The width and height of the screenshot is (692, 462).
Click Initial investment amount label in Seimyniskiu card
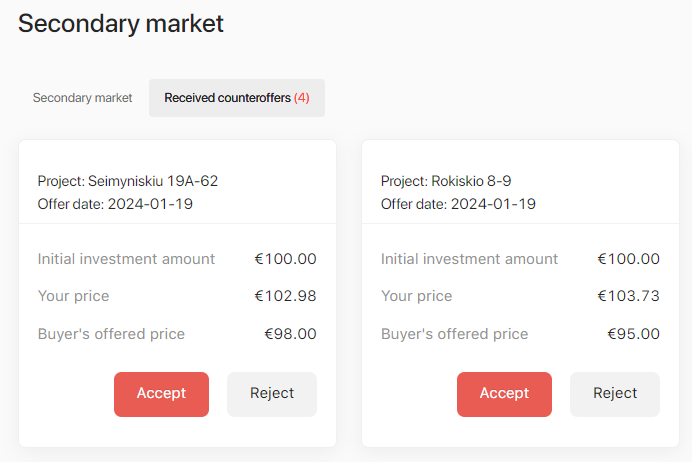(126, 259)
